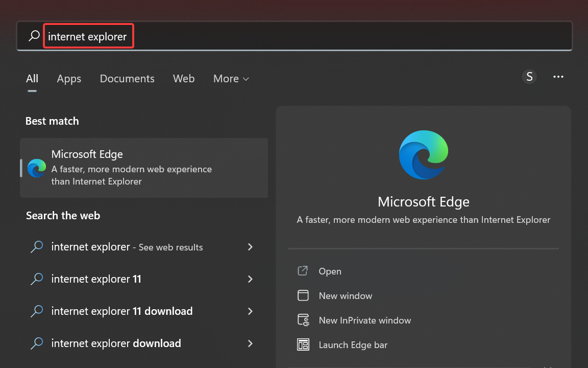The height and width of the screenshot is (368, 588).
Task: Expand arrow for 'internet explorer 11 download'
Action: point(250,311)
